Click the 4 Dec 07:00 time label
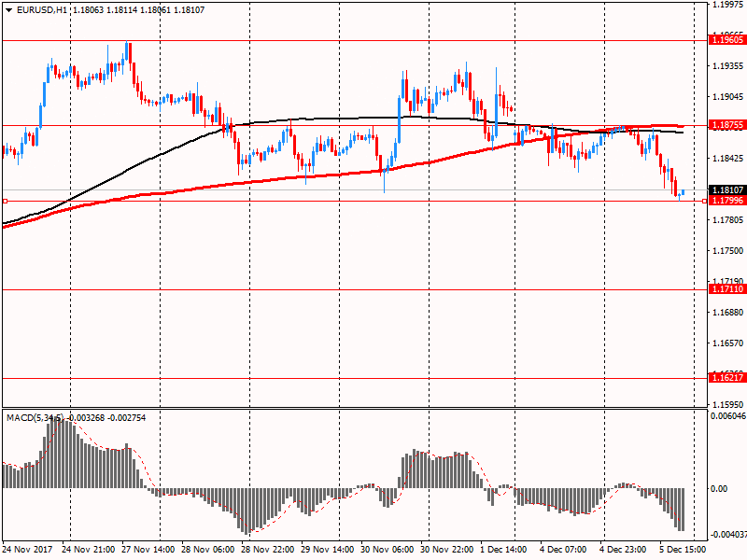 point(563,550)
